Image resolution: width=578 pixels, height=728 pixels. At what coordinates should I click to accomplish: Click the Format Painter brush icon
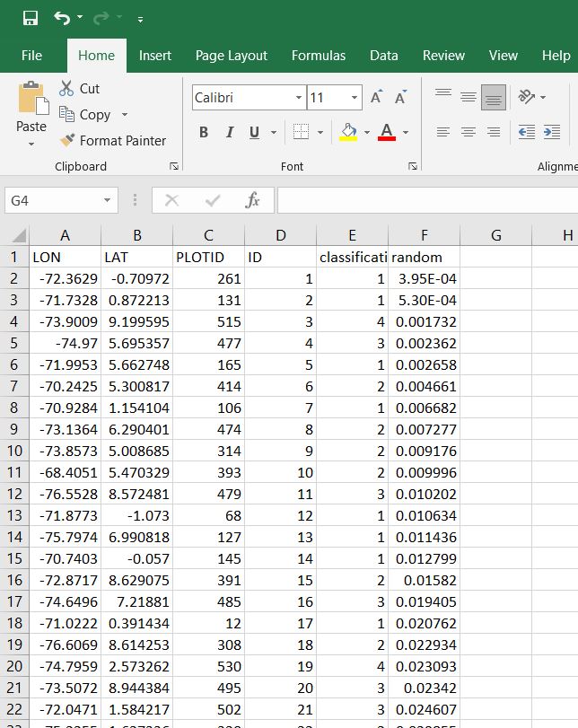pyautogui.click(x=67, y=141)
